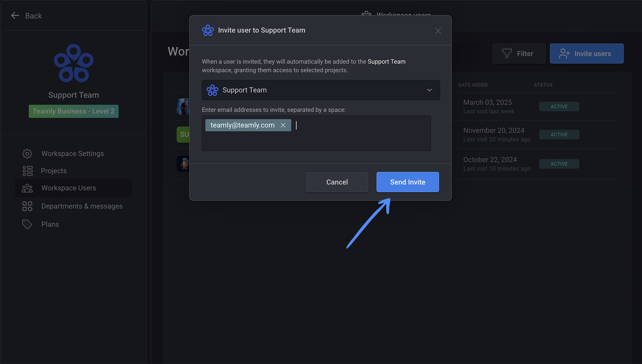Image resolution: width=642 pixels, height=364 pixels.
Task: Click the March 03, 2025 date
Action: [487, 102]
